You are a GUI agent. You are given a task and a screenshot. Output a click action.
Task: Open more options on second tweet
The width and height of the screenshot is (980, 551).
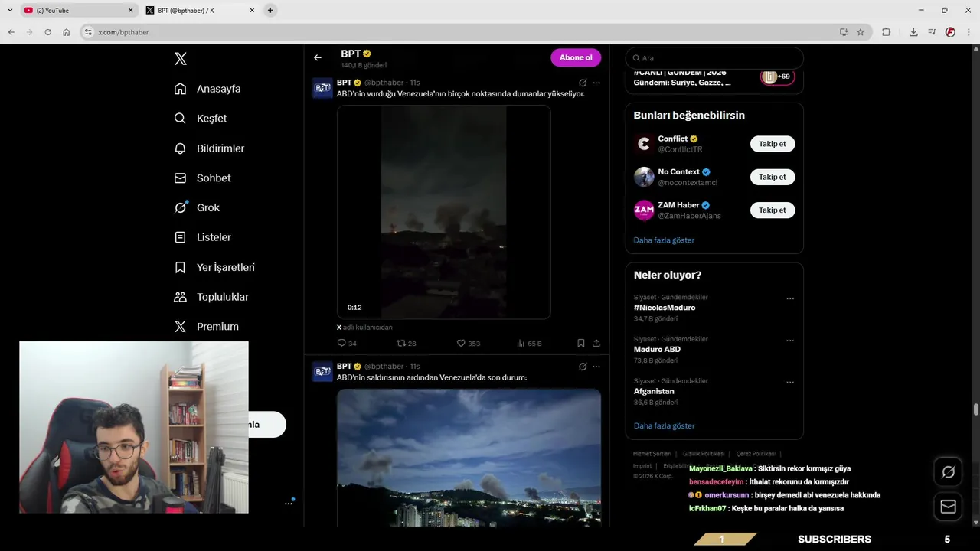pos(596,367)
